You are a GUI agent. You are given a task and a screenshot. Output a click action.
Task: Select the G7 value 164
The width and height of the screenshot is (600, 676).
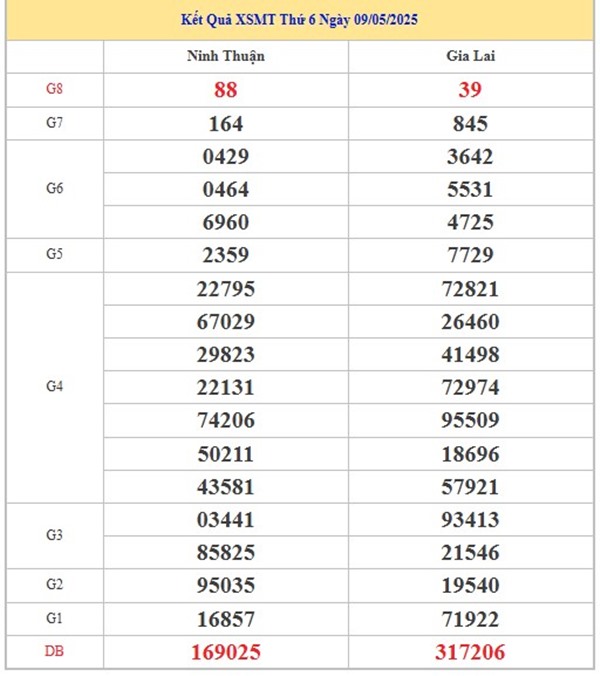click(226, 124)
